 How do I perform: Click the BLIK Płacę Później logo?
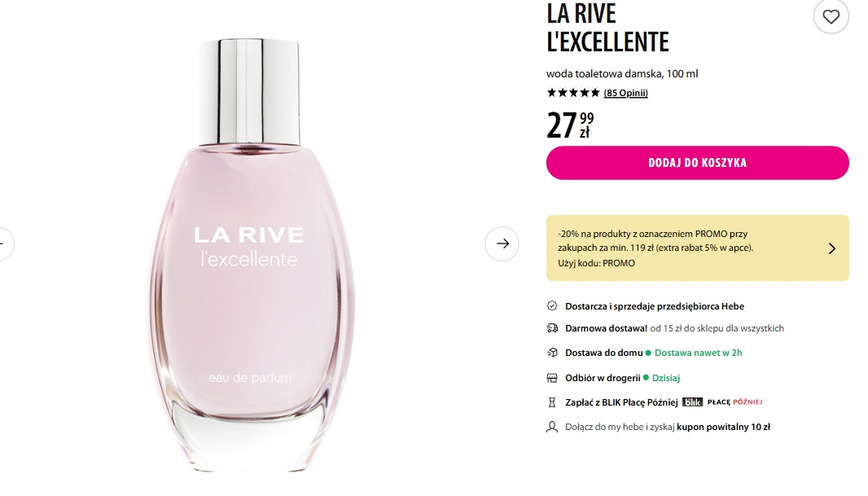click(722, 402)
